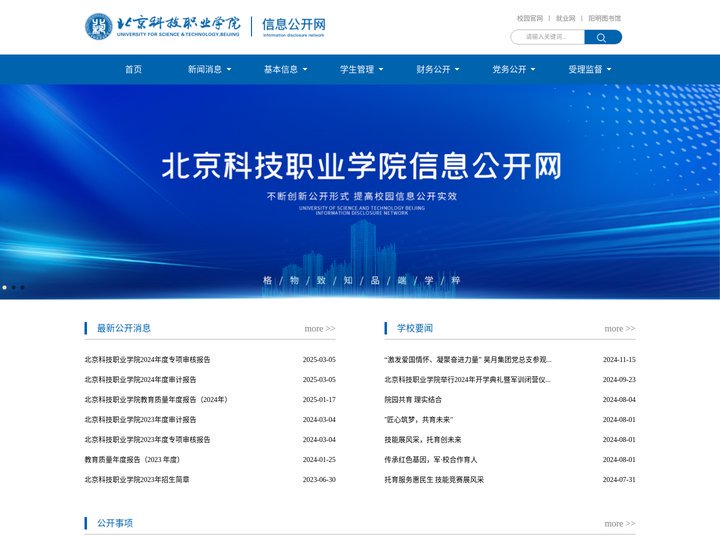This screenshot has height=540, width=720.
Task: Click the 最新公开消息 section heading
Action: tap(124, 328)
